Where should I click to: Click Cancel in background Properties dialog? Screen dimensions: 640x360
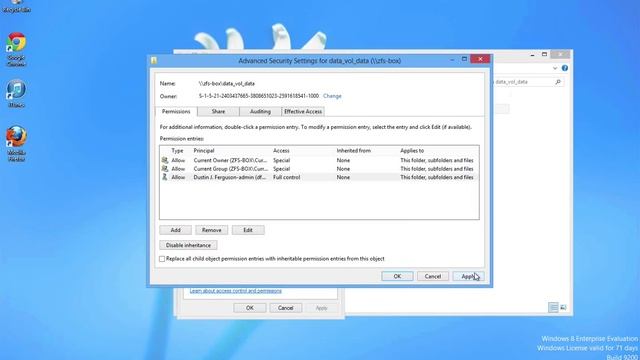tap(286, 308)
